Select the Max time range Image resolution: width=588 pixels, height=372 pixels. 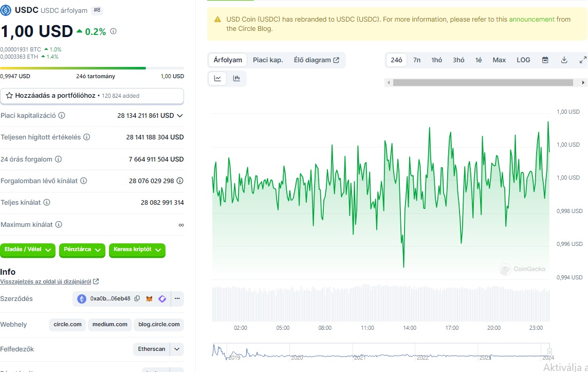pos(499,60)
